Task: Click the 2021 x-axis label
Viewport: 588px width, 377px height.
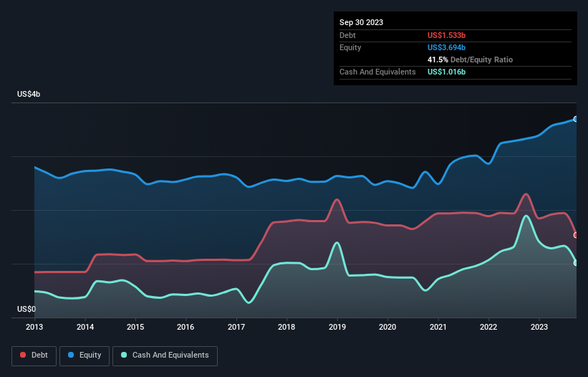Action: (x=438, y=327)
